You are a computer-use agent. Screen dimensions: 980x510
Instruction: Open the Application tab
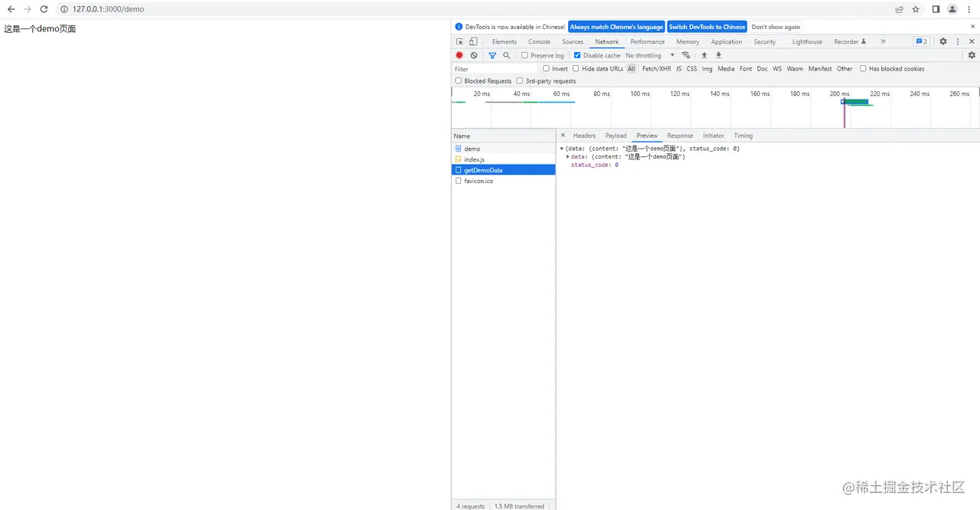727,41
